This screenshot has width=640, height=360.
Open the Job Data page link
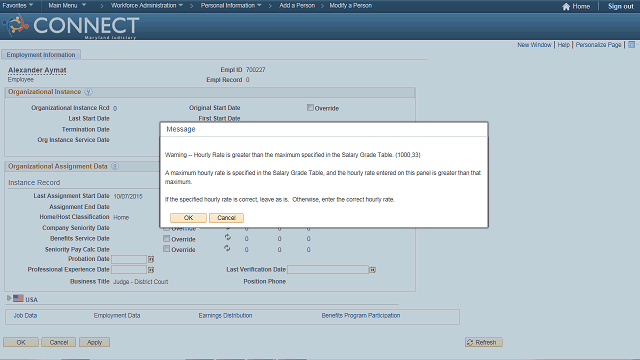coord(25,316)
